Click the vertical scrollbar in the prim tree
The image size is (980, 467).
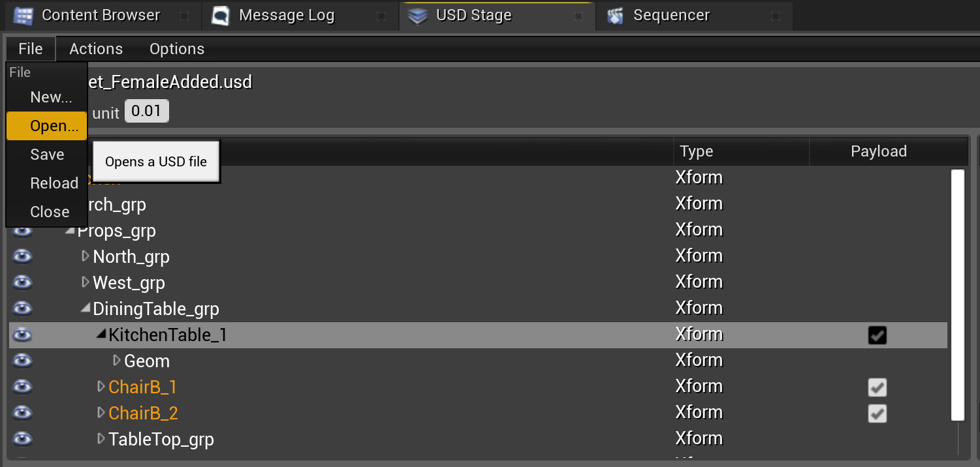958,294
